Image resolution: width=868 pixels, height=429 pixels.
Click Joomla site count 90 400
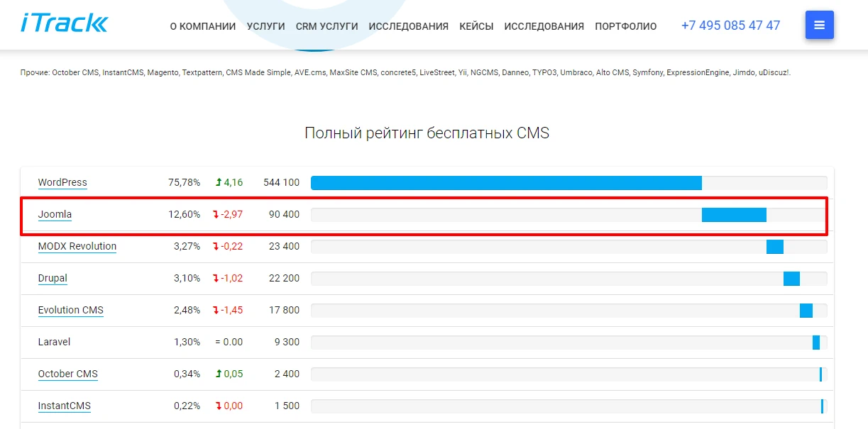point(284,214)
